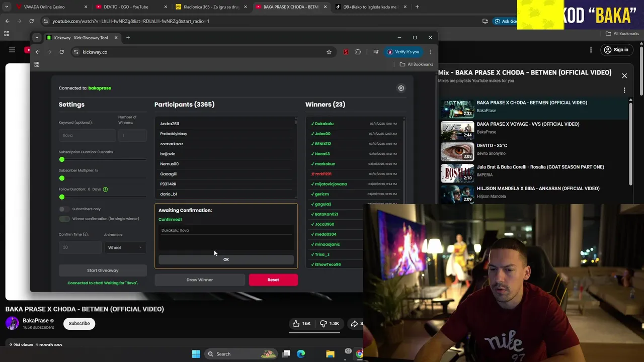
Task: Open the Kickaway settings gear
Action: tap(401, 88)
